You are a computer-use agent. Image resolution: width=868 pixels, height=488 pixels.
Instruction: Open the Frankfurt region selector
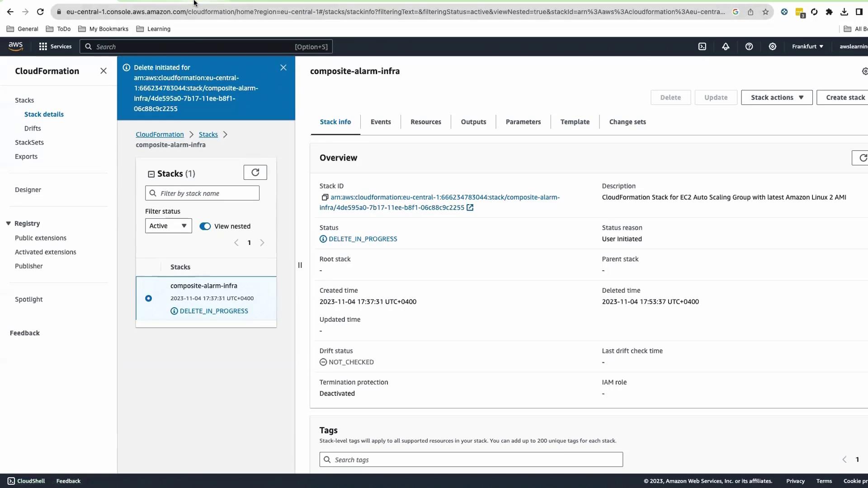click(x=807, y=47)
